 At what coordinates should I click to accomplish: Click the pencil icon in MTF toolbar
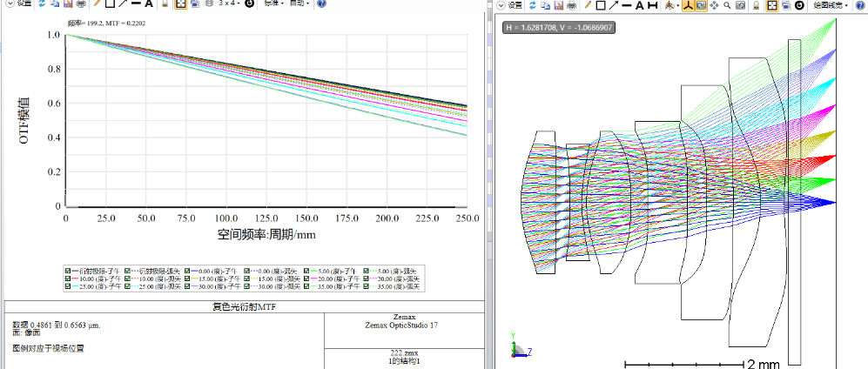pyautogui.click(x=97, y=4)
